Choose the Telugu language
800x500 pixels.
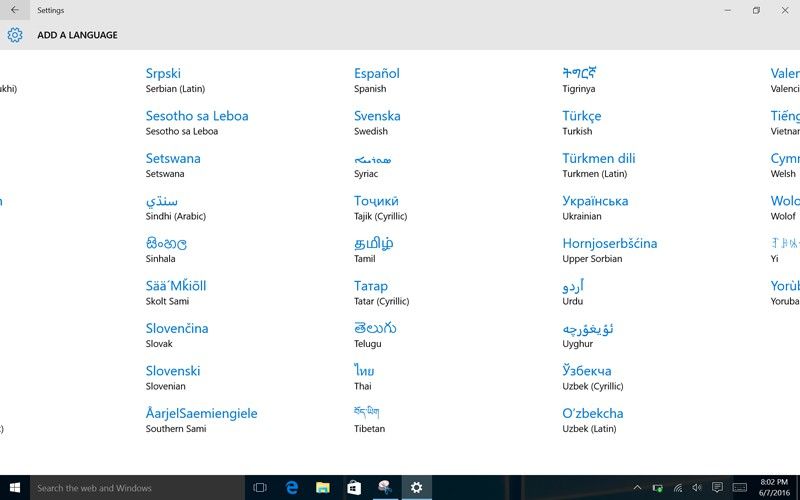point(376,335)
